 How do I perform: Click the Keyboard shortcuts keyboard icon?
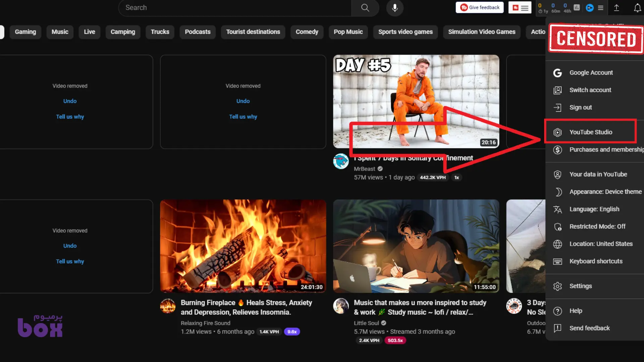[557, 261]
